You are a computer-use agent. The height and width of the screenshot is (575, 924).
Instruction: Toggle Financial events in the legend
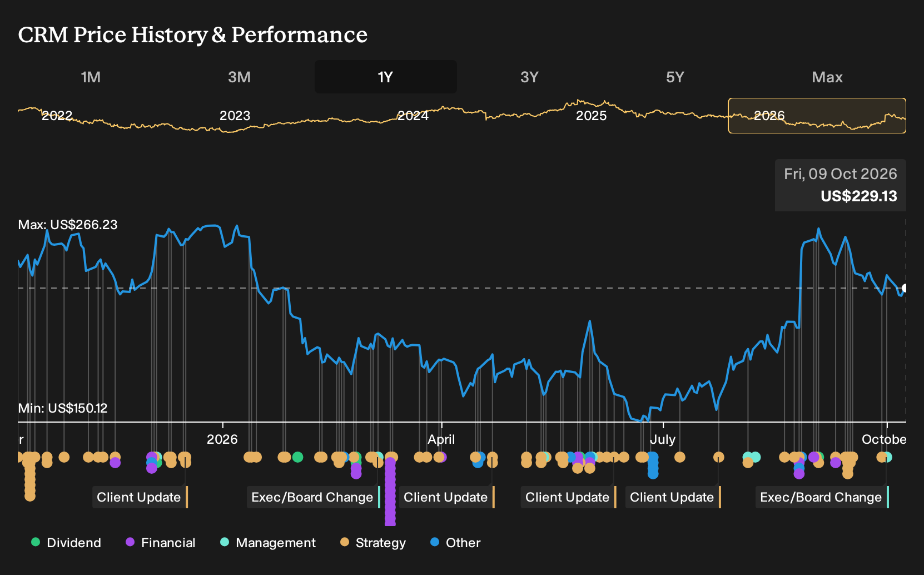[161, 543]
